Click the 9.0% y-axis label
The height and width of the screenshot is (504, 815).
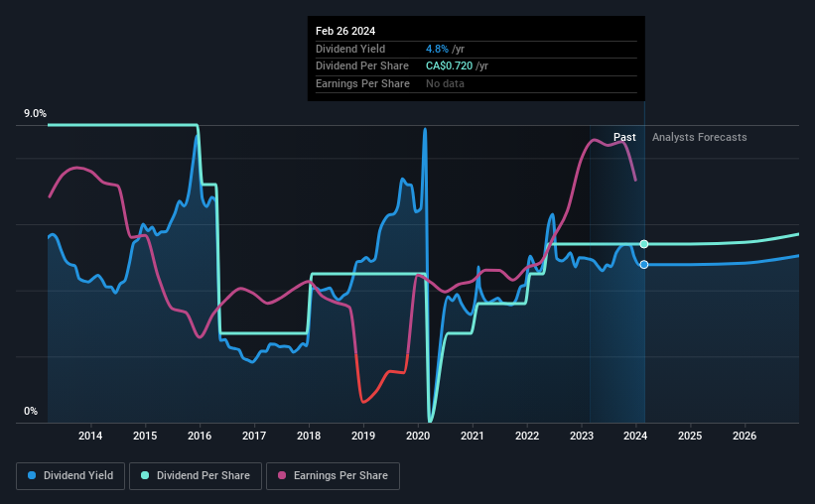(x=35, y=114)
